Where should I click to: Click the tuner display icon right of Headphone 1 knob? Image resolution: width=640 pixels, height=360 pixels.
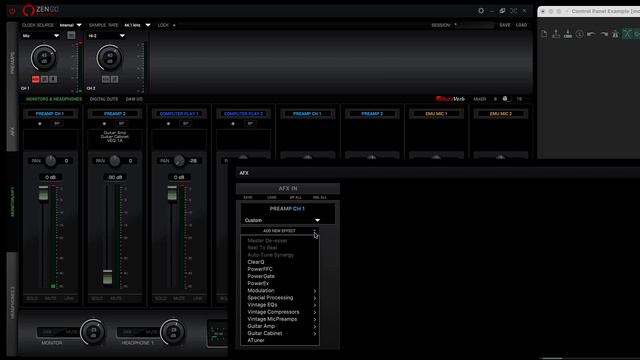pos(218,334)
